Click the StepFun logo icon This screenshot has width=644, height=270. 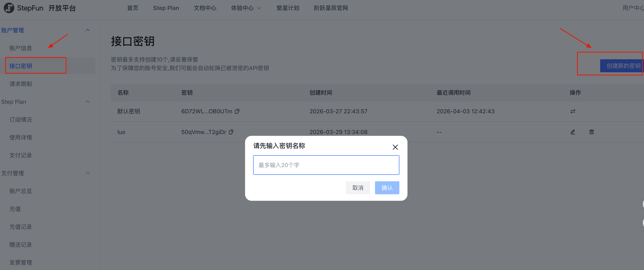click(x=9, y=8)
